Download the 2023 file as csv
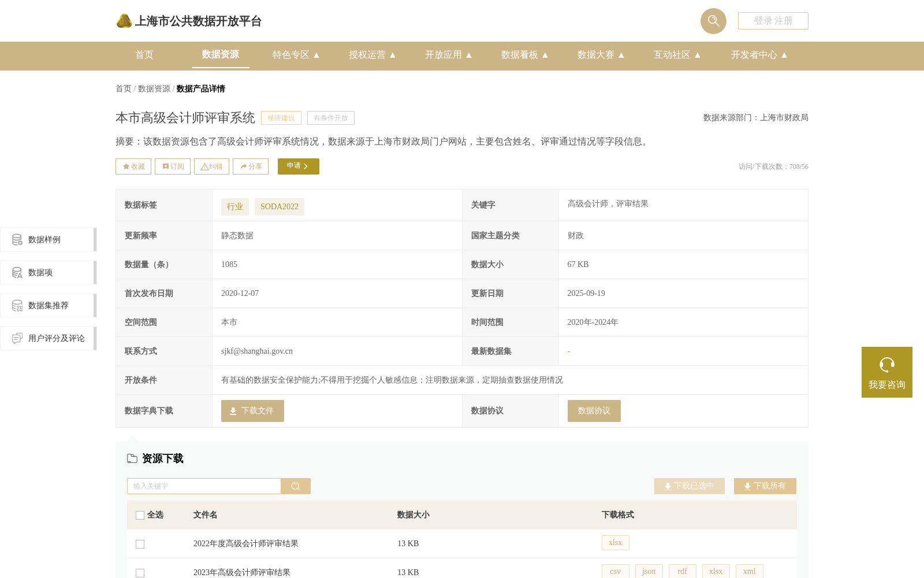Viewport: 924px width, 578px height. coord(616,571)
